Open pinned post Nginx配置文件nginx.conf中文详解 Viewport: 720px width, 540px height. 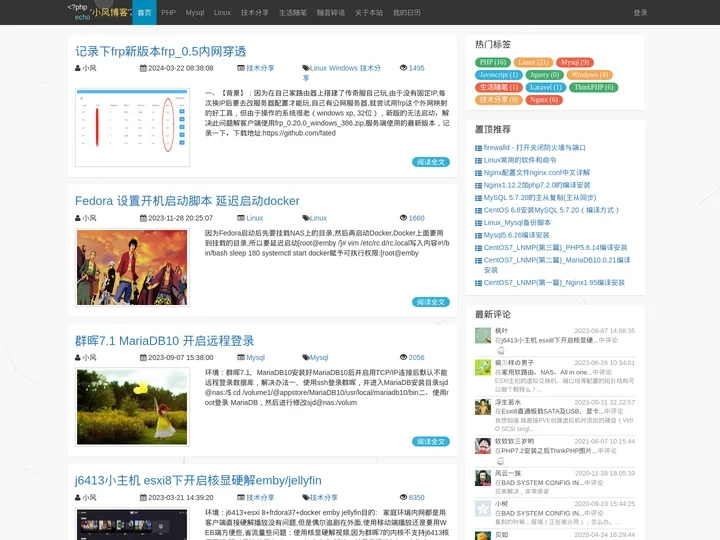click(537, 173)
